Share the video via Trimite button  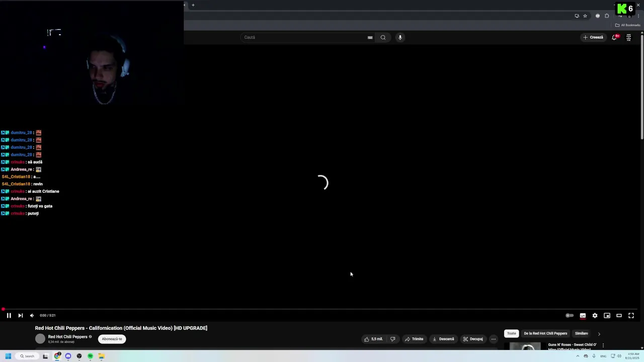[415, 339]
